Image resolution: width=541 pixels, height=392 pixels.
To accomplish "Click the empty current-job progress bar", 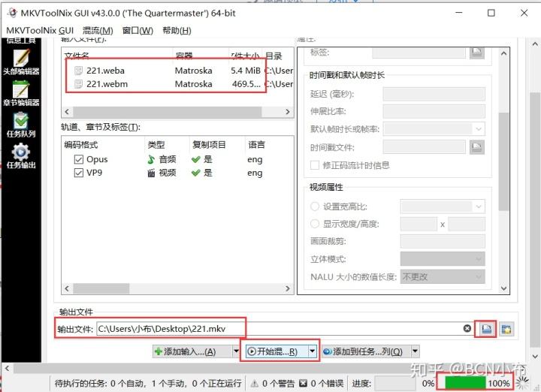I will click(395, 383).
